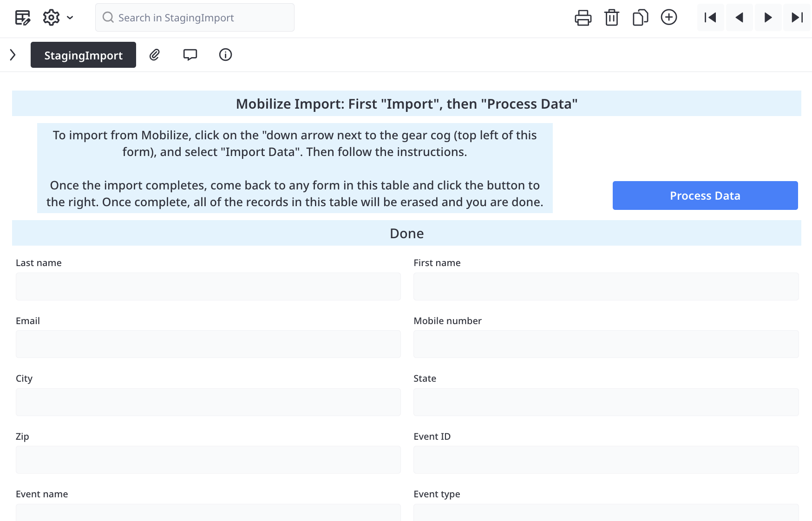Click the Event type field
The height and width of the screenshot is (521, 812).
[606, 513]
